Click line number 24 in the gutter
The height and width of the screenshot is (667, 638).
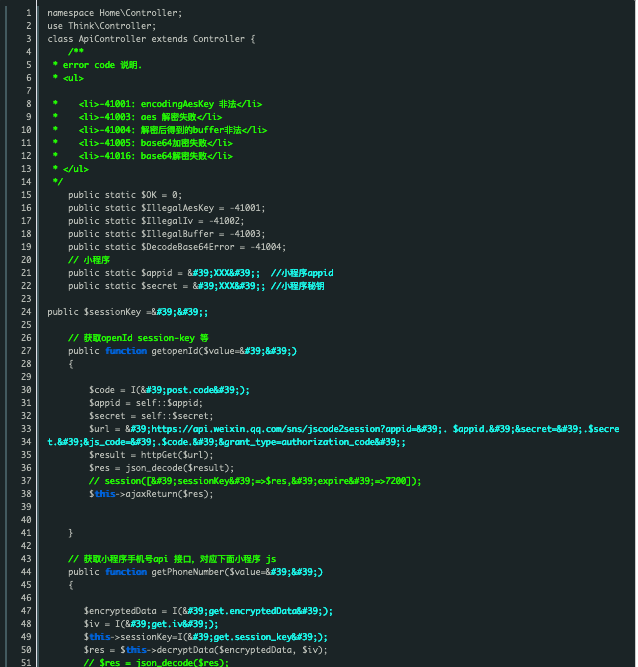click(x=26, y=312)
